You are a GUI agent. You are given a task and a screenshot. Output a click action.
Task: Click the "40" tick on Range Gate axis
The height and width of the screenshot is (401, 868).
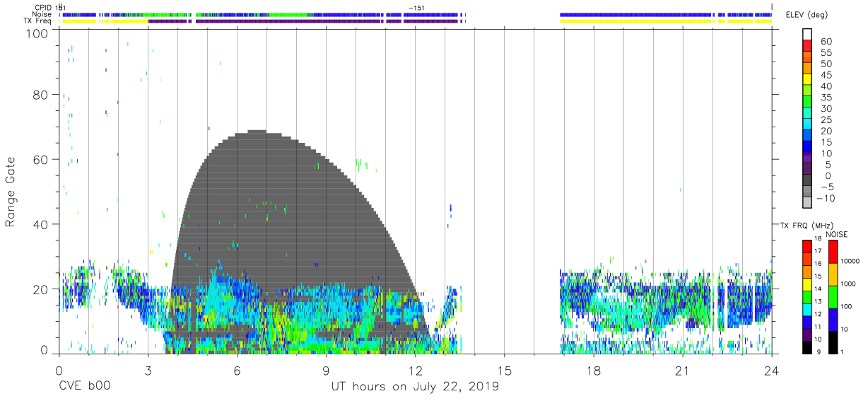click(42, 224)
